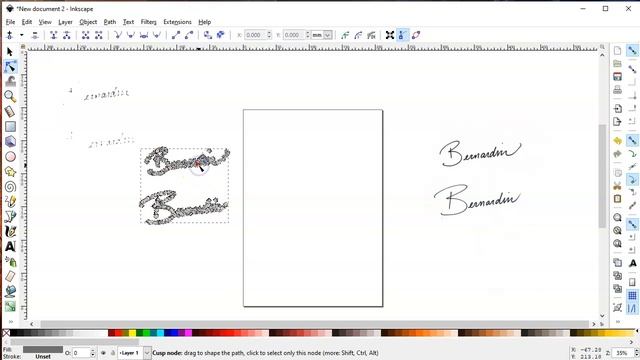Join selected endnodes with segment
This screenshot has width=640, height=360.
tap(85, 35)
